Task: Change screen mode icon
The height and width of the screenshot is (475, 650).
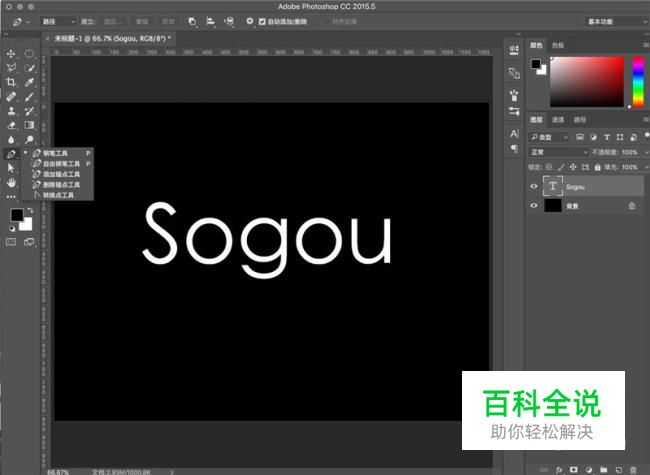Action: (x=29, y=242)
